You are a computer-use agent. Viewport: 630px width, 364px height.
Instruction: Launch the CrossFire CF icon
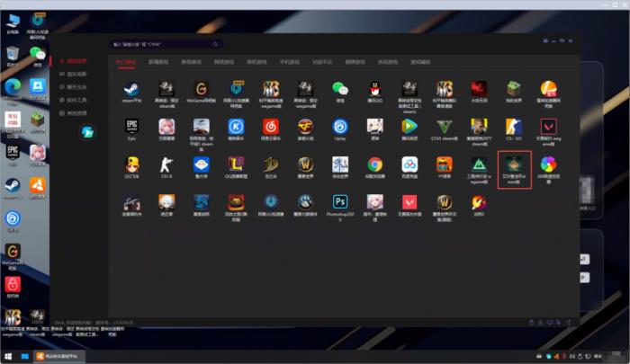[305, 127]
